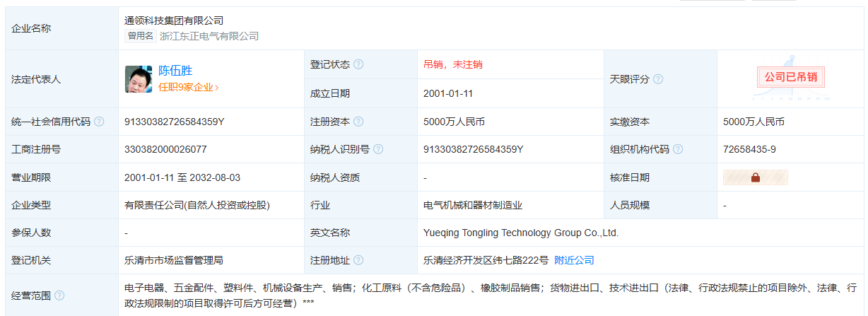Click question mark beside 纳税人识别号

[x=378, y=149]
